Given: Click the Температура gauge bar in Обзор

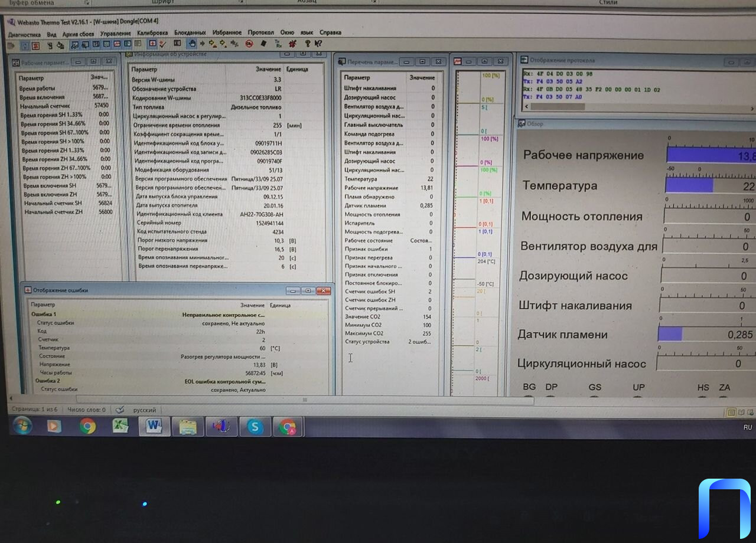Looking at the screenshot, I should pyautogui.click(x=711, y=185).
